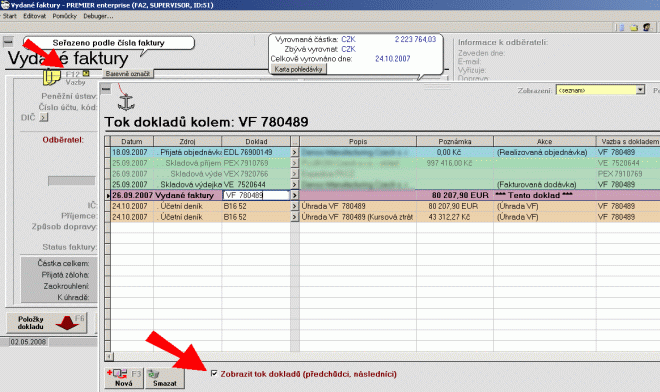Click the anchor icon above the title

(x=126, y=102)
